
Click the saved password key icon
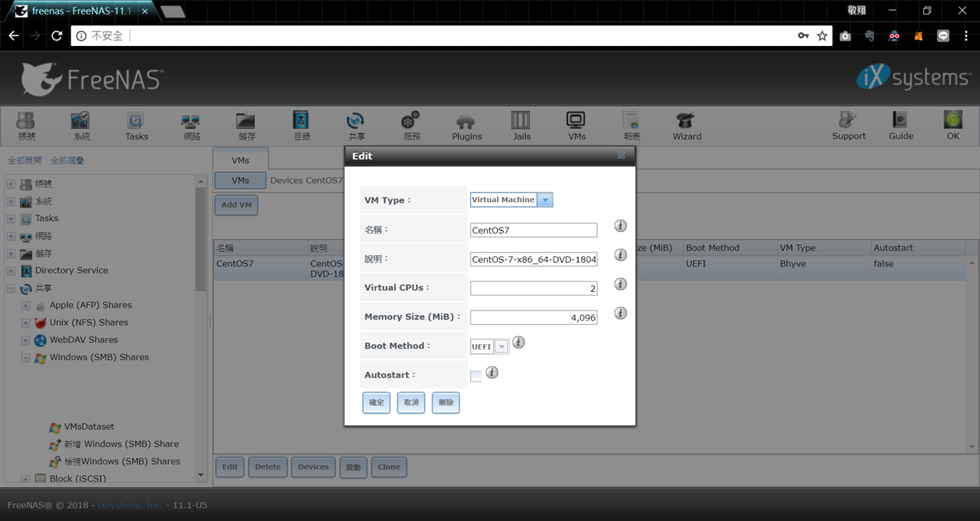[x=803, y=36]
